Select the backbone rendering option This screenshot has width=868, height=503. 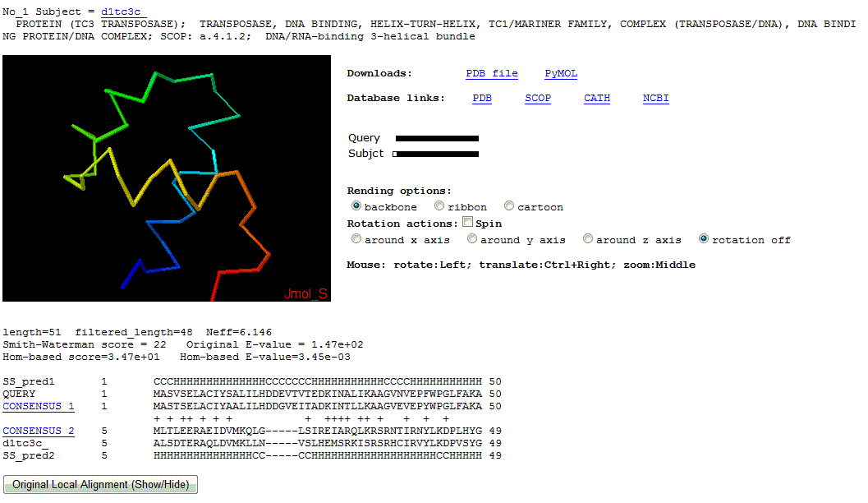click(x=356, y=206)
